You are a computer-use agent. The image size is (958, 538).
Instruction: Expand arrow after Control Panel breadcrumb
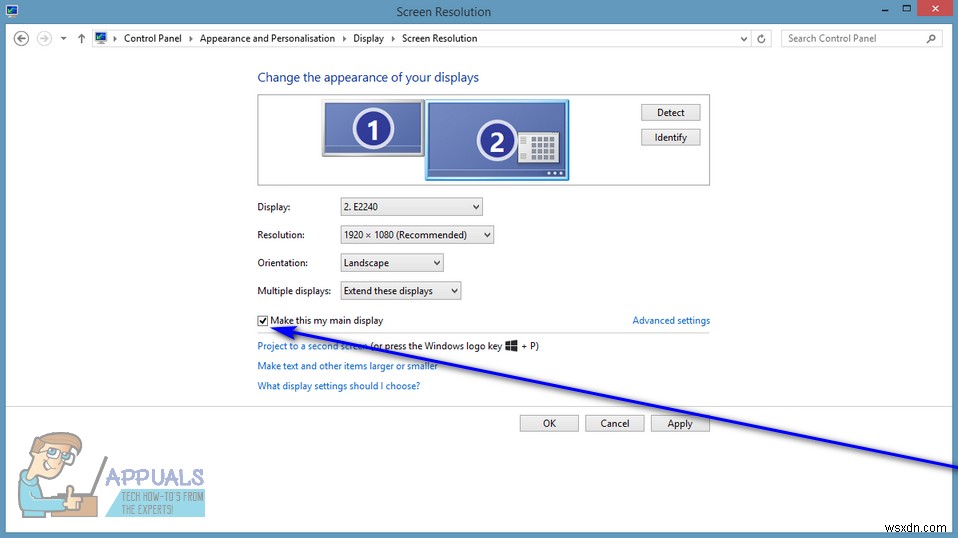point(191,38)
